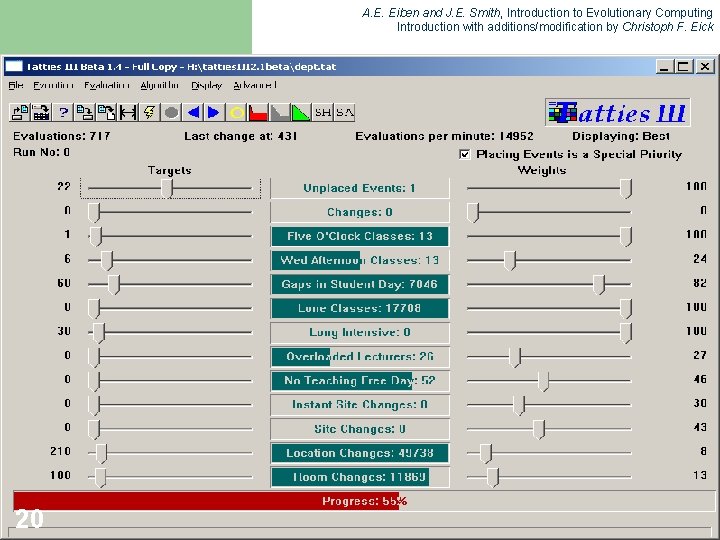Click the Long Intensive: 0 bar
Screen dimensions: 720x540
pos(360,332)
